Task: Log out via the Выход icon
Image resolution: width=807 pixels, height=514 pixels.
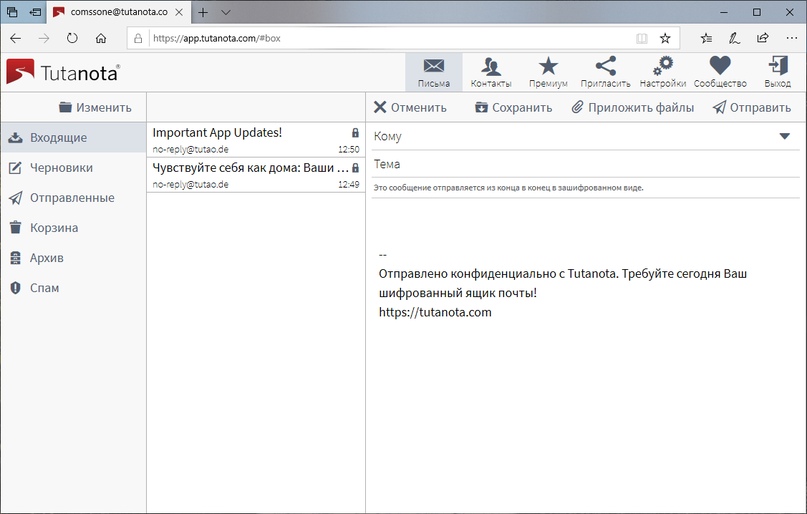Action: pyautogui.click(x=777, y=72)
